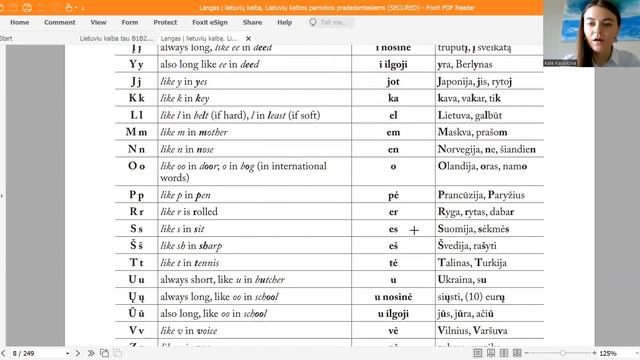This screenshot has height=360, width=640.
Task: Open the Form ribbon tab
Action: [130, 22]
